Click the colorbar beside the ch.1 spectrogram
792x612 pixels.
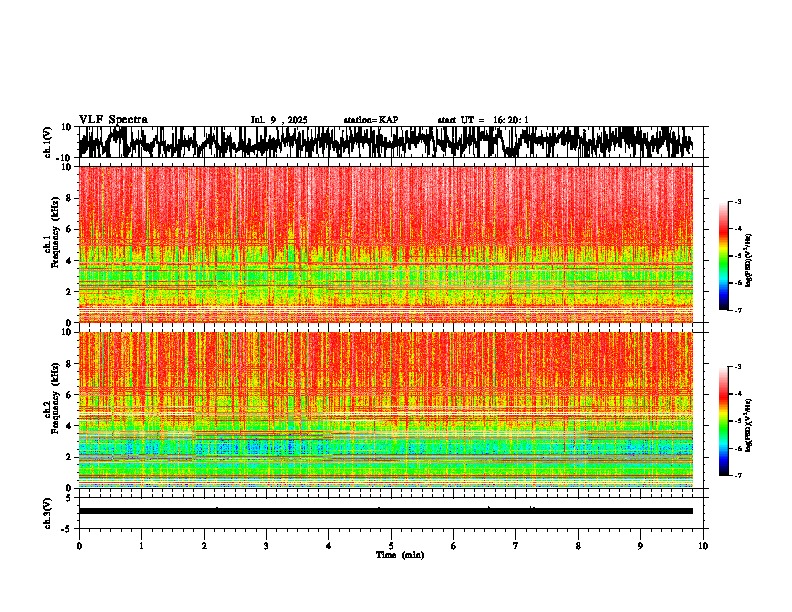tap(724, 256)
